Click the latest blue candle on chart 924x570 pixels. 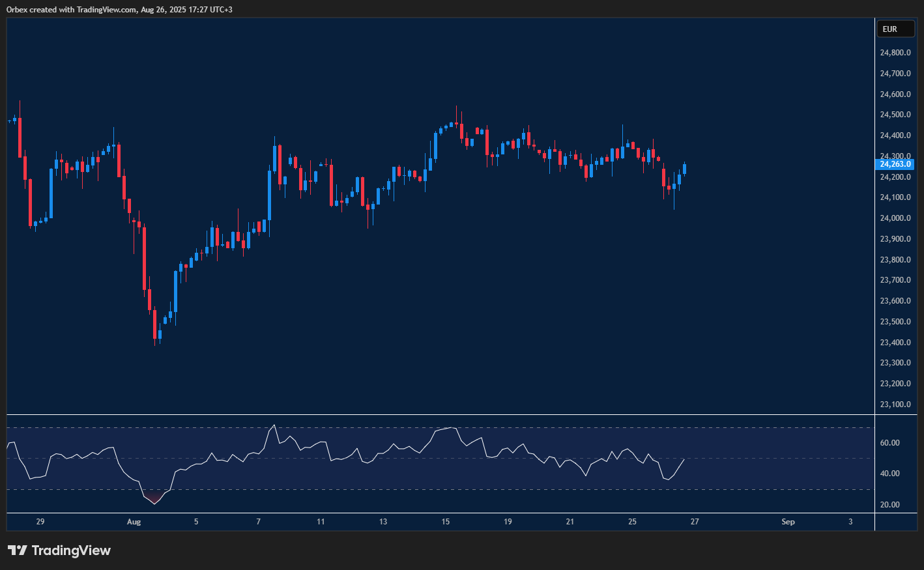[684, 169]
